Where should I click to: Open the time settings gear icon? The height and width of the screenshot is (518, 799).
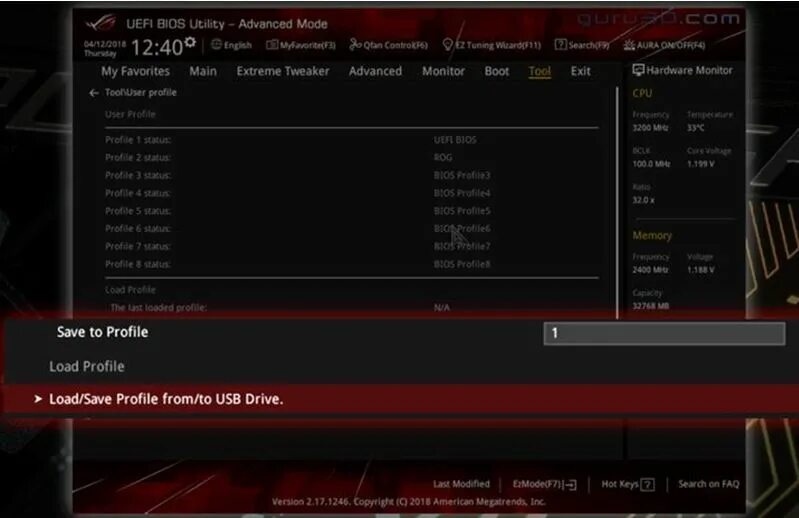[x=190, y=42]
